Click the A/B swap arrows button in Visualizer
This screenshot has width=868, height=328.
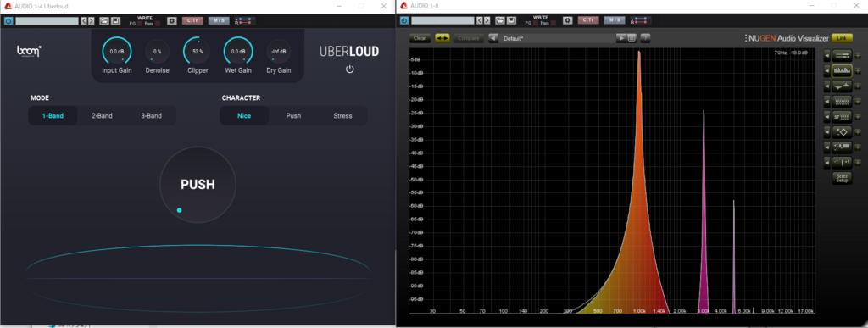442,38
